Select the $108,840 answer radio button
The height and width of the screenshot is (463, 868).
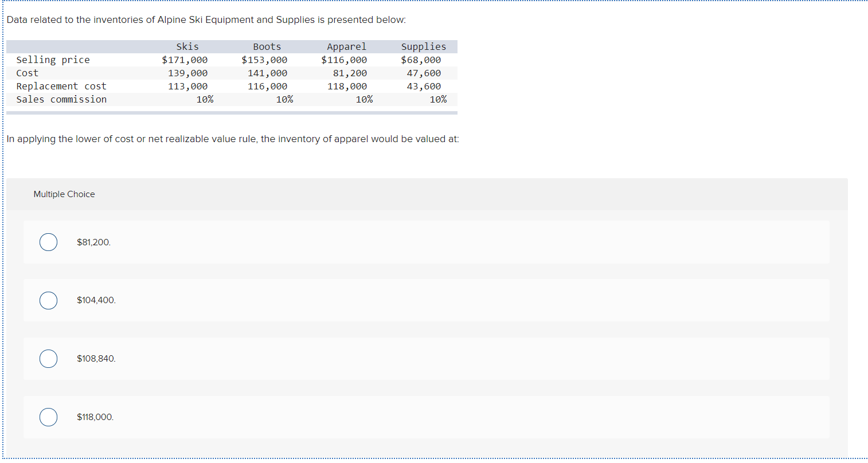tap(48, 359)
